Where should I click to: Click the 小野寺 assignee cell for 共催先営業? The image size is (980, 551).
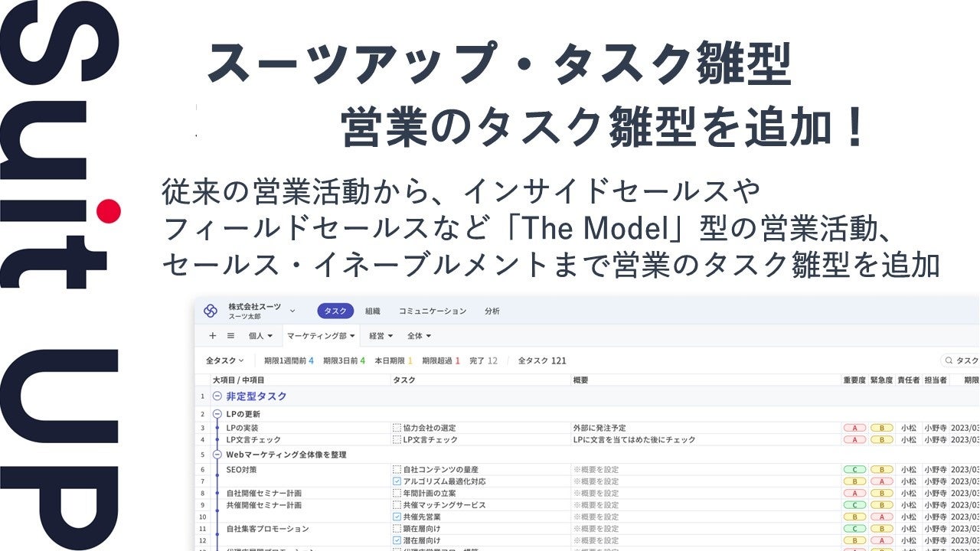936,517
